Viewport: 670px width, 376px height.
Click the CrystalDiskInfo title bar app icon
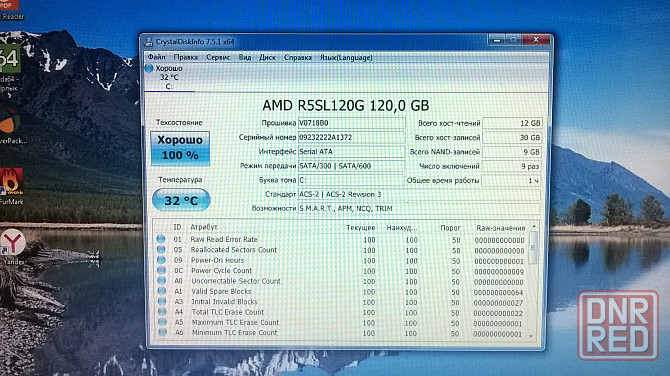149,41
